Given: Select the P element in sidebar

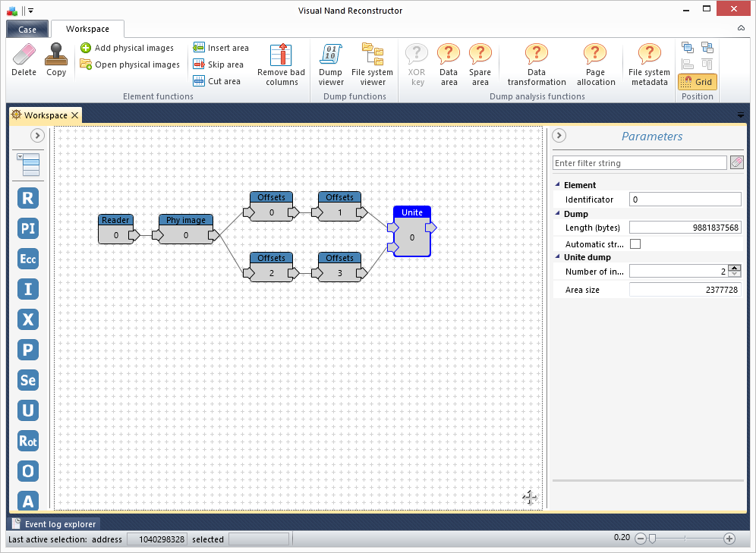Looking at the screenshot, I should (28, 350).
